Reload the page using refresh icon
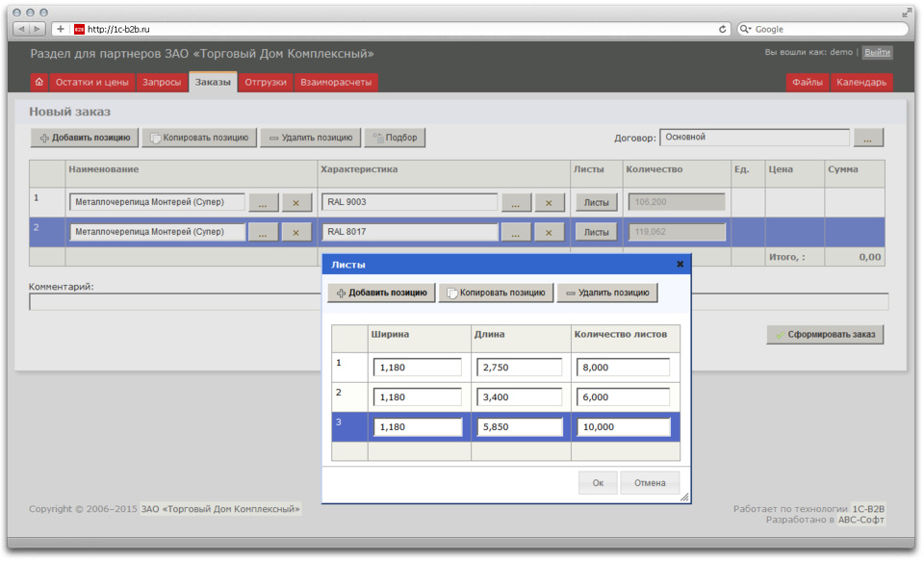Image resolution: width=924 pixels, height=562 pixels. [722, 29]
